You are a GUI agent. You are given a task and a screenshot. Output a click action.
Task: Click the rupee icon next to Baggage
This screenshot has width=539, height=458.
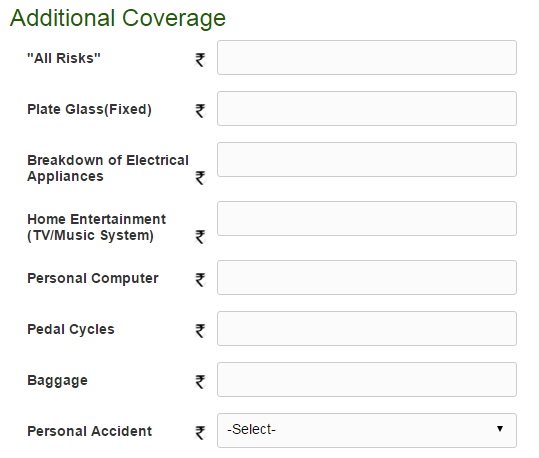click(x=200, y=382)
